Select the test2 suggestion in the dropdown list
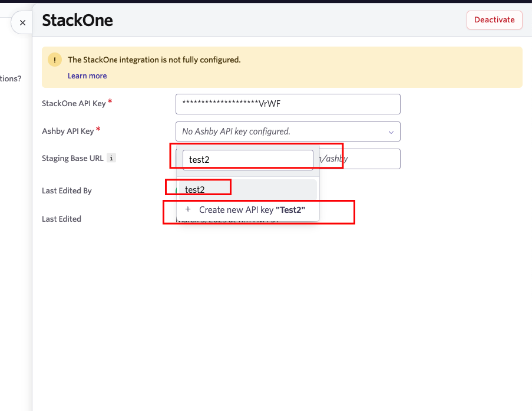Image resolution: width=532 pixels, height=411 pixels. (x=194, y=189)
